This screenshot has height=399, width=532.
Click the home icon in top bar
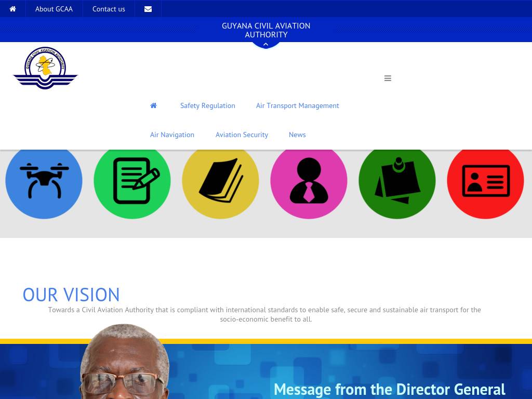click(12, 9)
